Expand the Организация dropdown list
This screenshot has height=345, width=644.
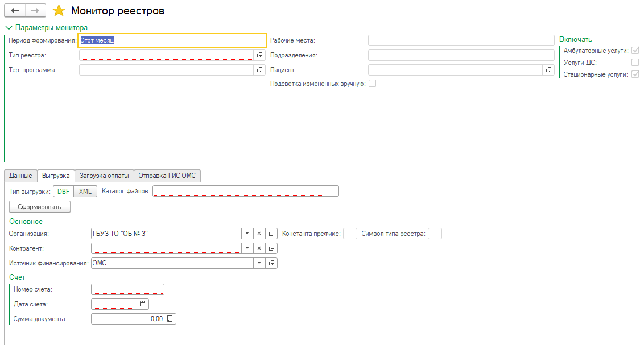(x=247, y=234)
